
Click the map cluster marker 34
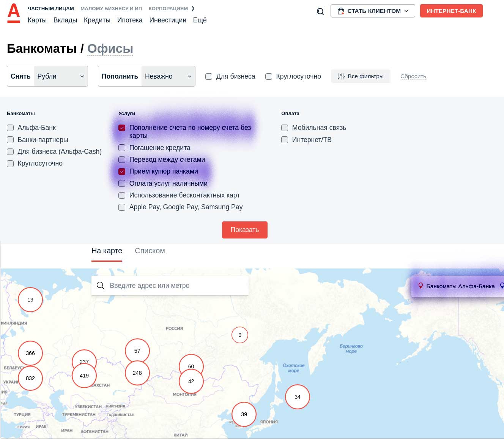(298, 397)
